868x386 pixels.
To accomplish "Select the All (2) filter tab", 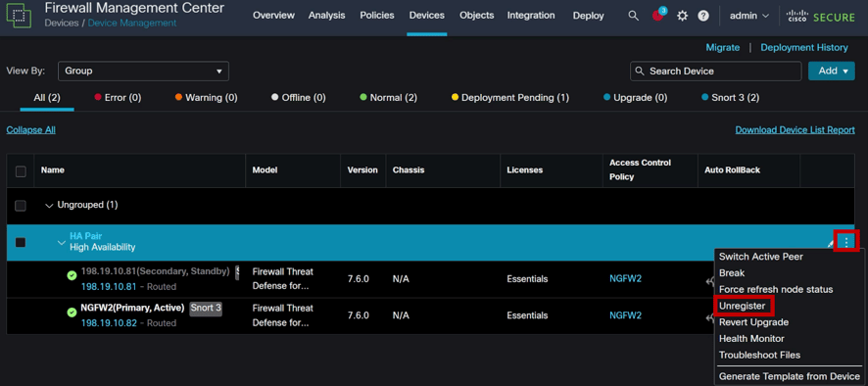I will (47, 98).
